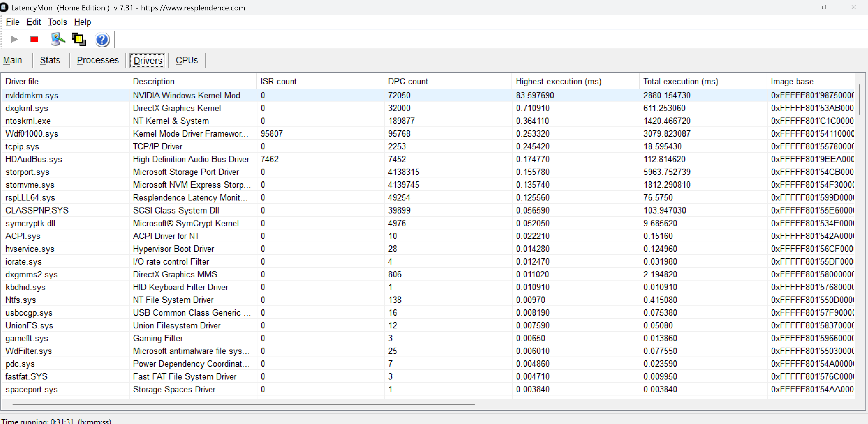
Task: Click the LatencyMon app icon in title bar
Action: (x=4, y=7)
